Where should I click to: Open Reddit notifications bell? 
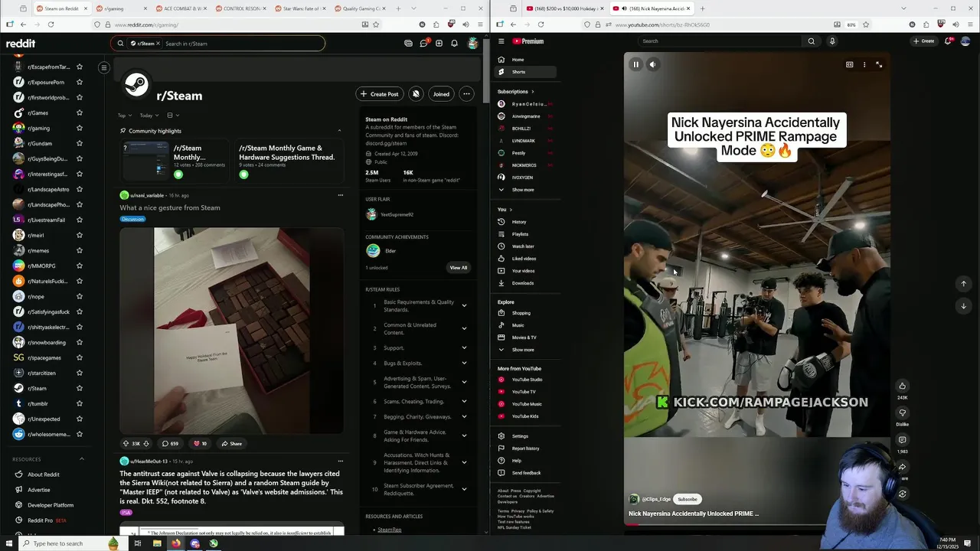pos(454,44)
